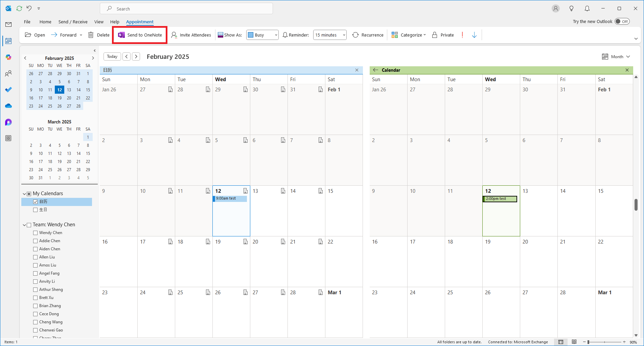Open the Month view selector
Screen dimensions: 644x346
tap(616, 56)
